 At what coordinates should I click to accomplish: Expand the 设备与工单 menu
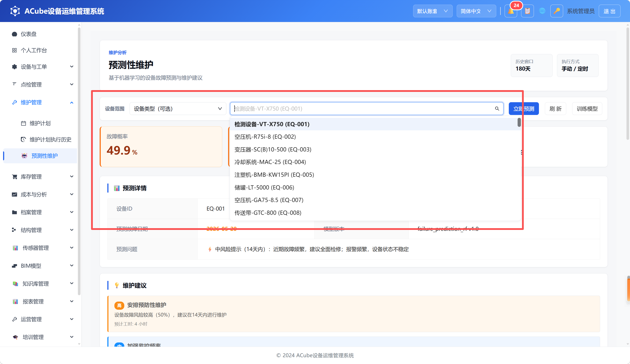click(x=42, y=67)
